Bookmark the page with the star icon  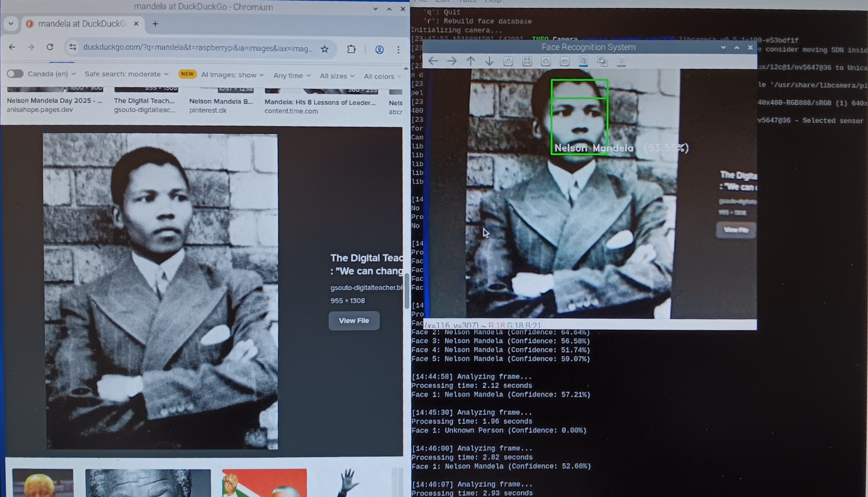[324, 49]
